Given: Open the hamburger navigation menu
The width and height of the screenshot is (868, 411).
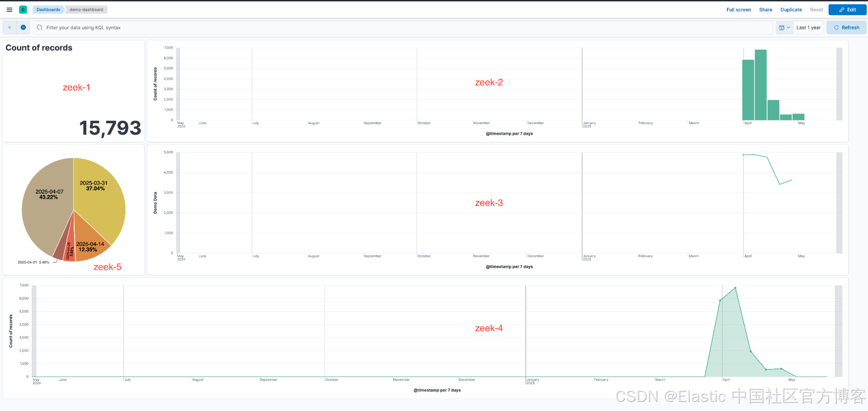Looking at the screenshot, I should [10, 10].
